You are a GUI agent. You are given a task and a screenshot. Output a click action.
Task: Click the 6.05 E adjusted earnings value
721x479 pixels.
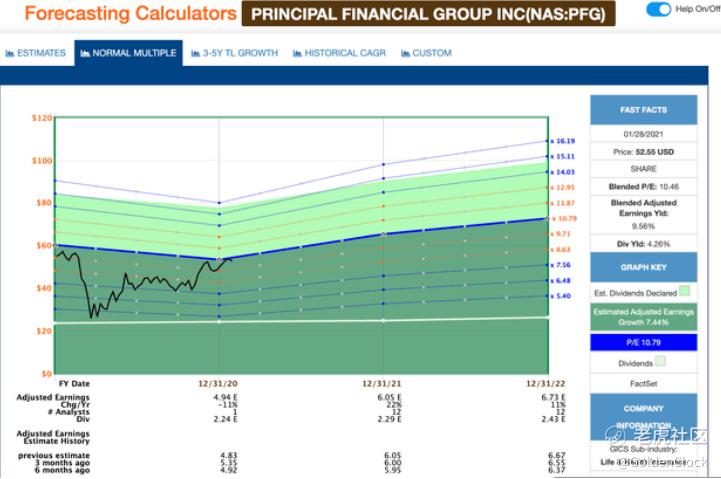[389, 397]
